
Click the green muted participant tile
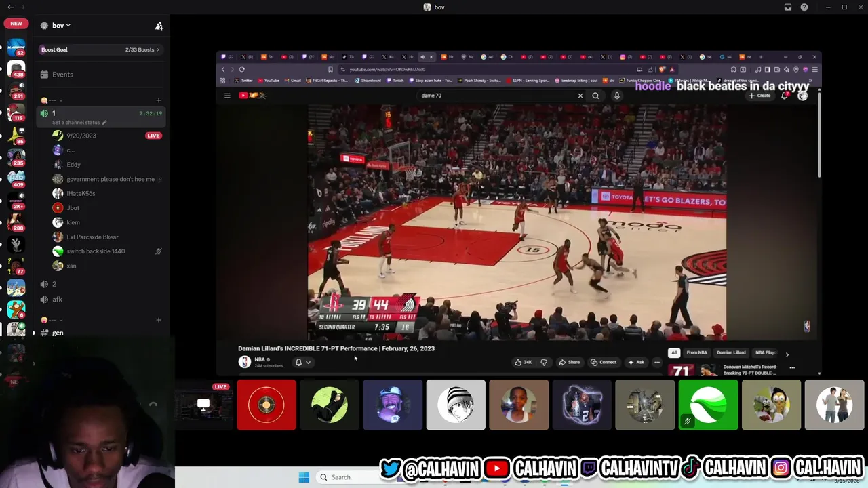pos(708,405)
